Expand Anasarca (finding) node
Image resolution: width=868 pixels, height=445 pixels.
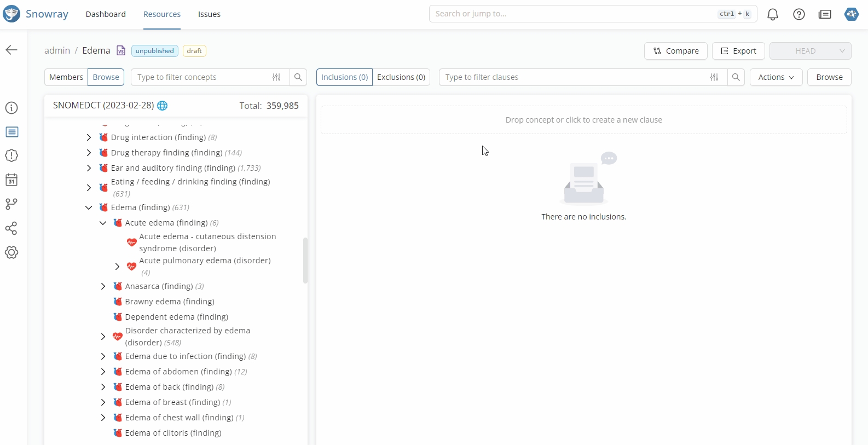pos(103,286)
